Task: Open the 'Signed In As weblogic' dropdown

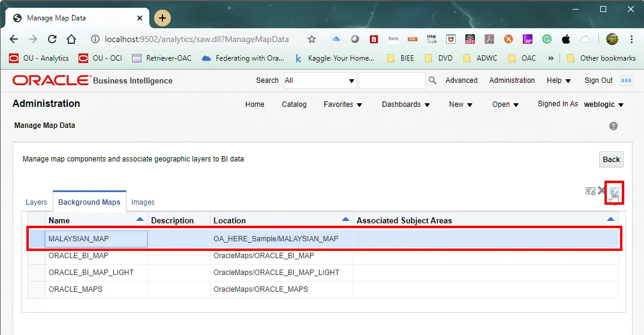Action: pos(603,104)
